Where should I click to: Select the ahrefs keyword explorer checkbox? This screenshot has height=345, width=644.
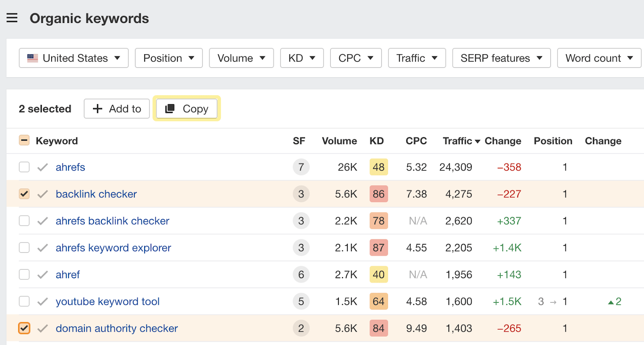[x=24, y=248]
